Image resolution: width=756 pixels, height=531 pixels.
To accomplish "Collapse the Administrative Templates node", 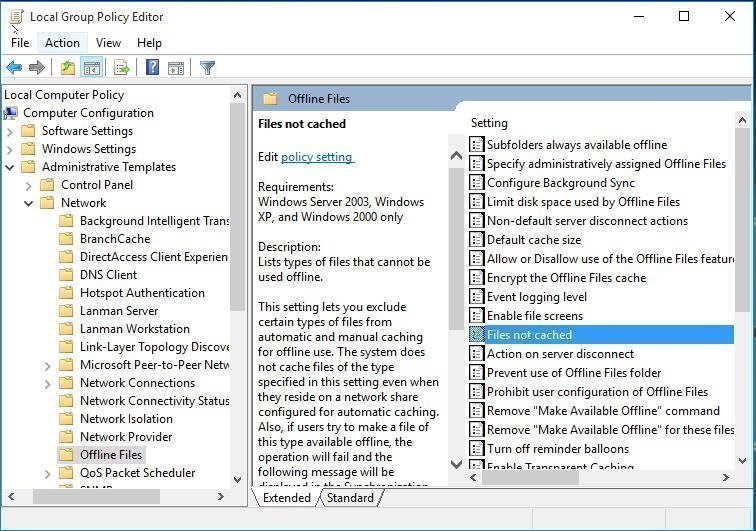I will (10, 167).
